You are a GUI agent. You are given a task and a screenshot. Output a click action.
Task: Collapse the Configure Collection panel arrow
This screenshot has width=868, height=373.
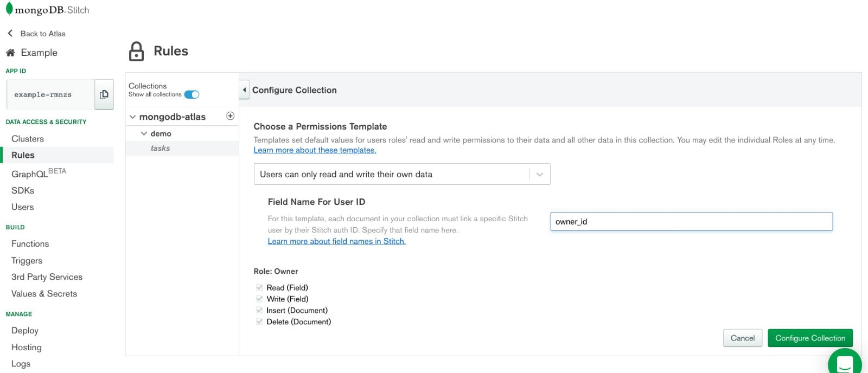[245, 89]
